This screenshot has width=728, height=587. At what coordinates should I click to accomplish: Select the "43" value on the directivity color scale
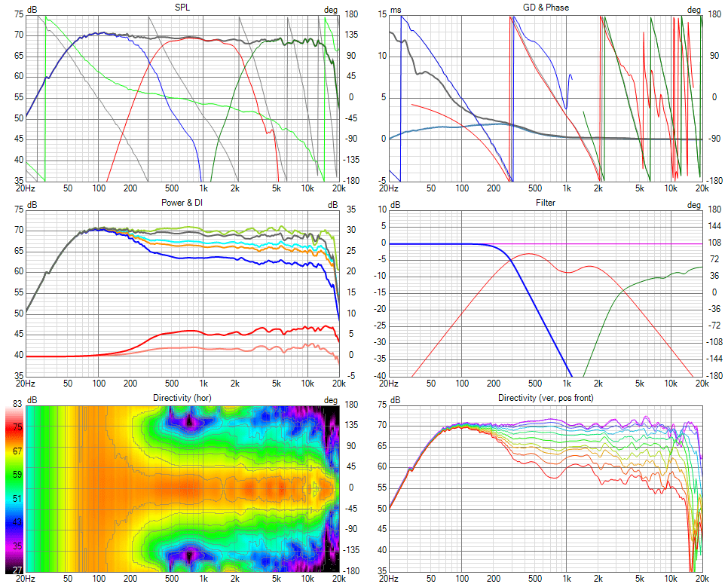[17, 522]
